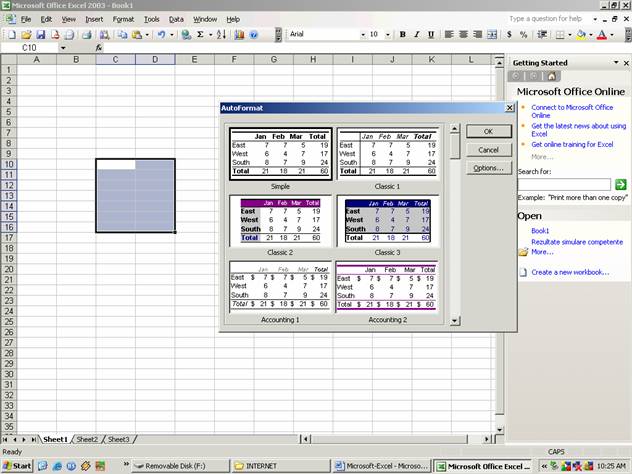Image resolution: width=632 pixels, height=474 pixels.
Task: Open the Undo history dropdown arrow
Action: [x=172, y=35]
